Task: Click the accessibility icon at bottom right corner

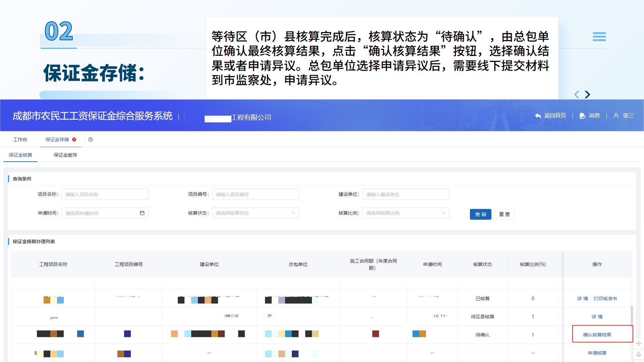Action: [x=639, y=354]
